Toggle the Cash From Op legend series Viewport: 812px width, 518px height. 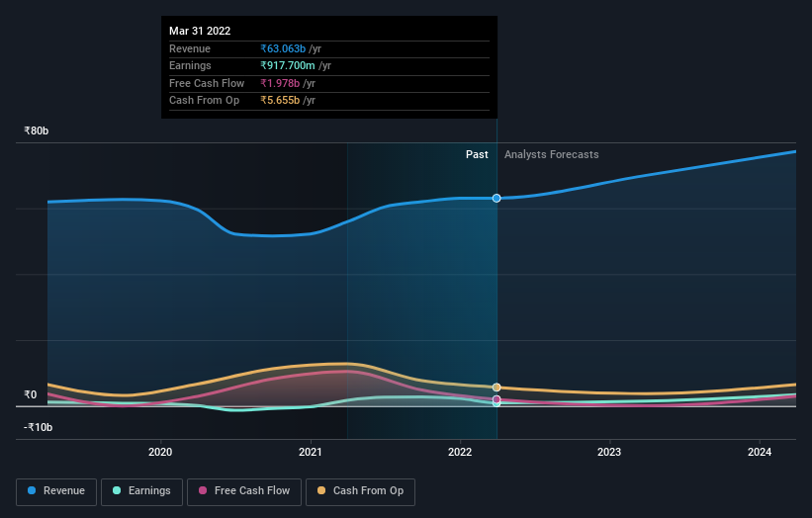pos(360,491)
